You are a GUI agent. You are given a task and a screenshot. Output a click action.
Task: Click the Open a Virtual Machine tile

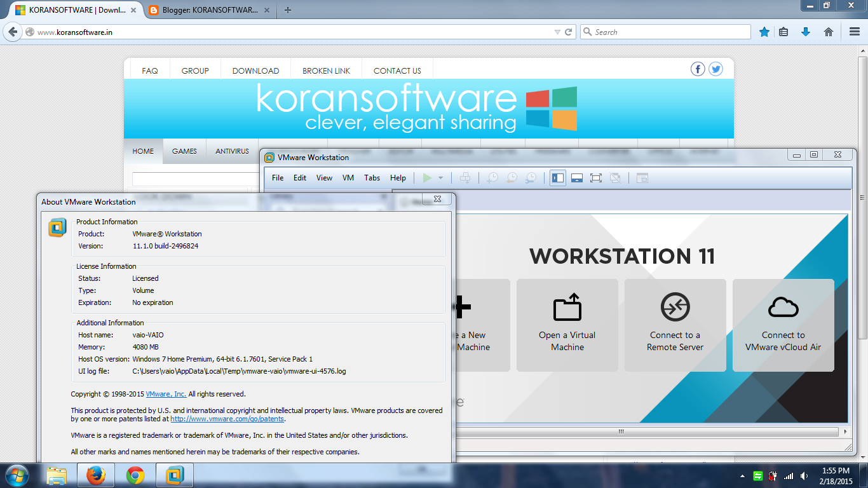[x=567, y=325]
